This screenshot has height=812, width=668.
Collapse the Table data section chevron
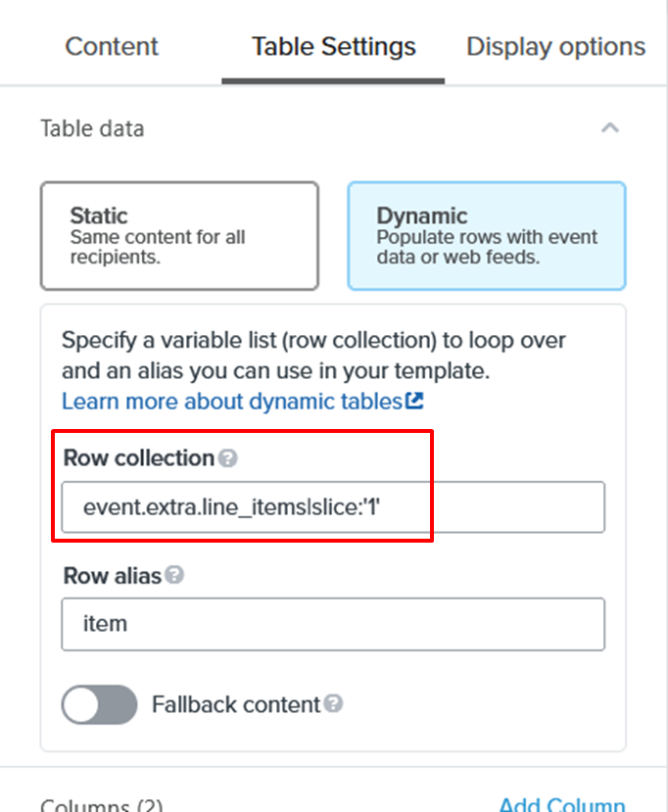pos(610,128)
